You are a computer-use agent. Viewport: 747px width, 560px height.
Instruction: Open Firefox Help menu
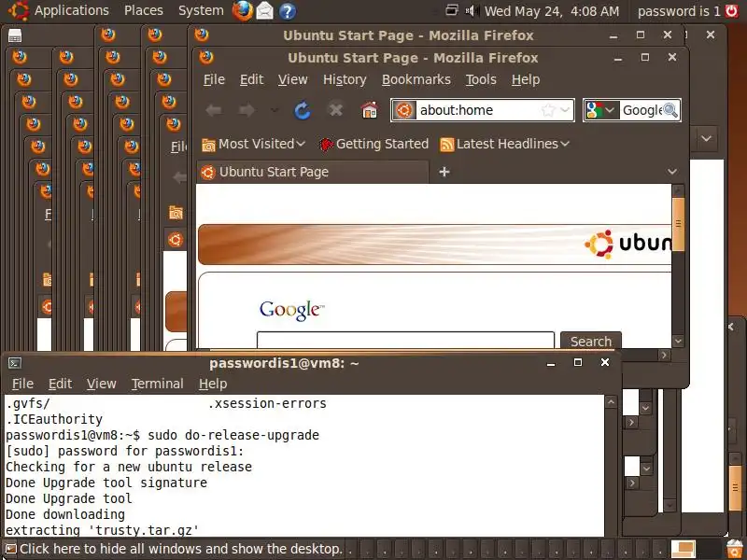[x=526, y=79]
